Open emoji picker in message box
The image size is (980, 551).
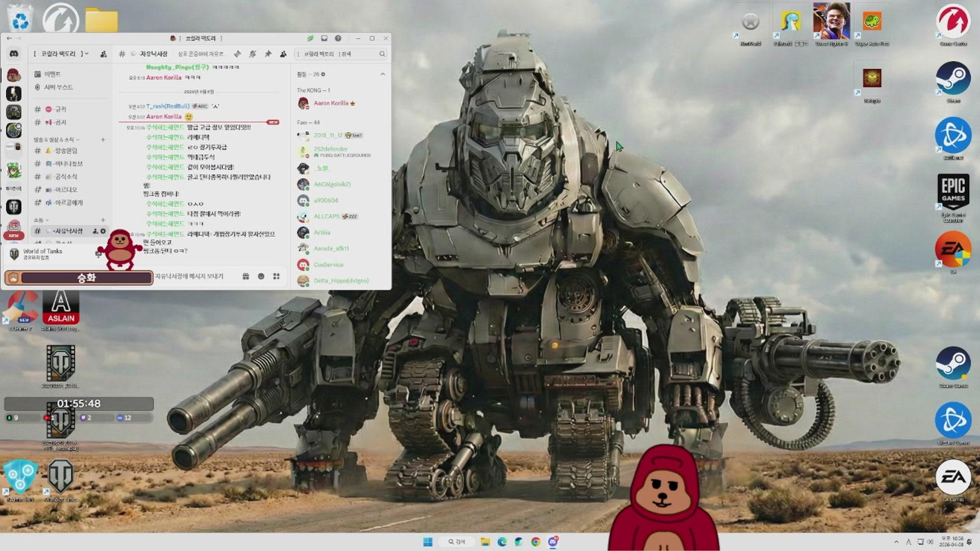tap(261, 276)
